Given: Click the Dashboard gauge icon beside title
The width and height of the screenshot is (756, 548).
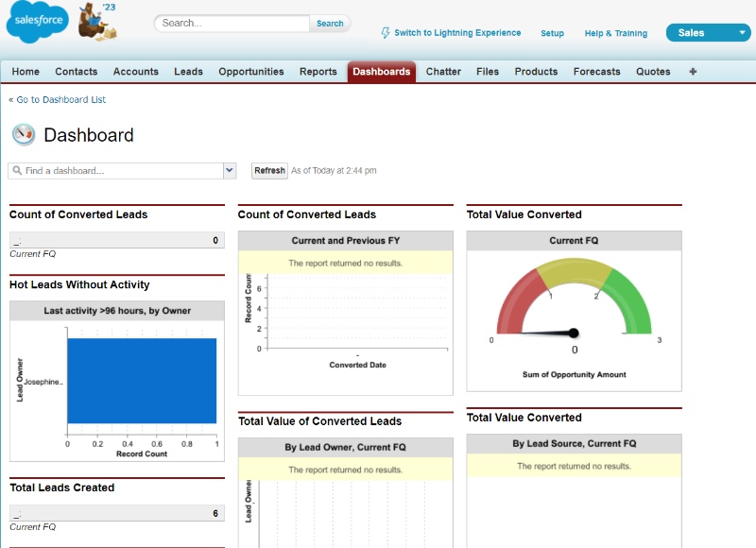Looking at the screenshot, I should tap(24, 134).
